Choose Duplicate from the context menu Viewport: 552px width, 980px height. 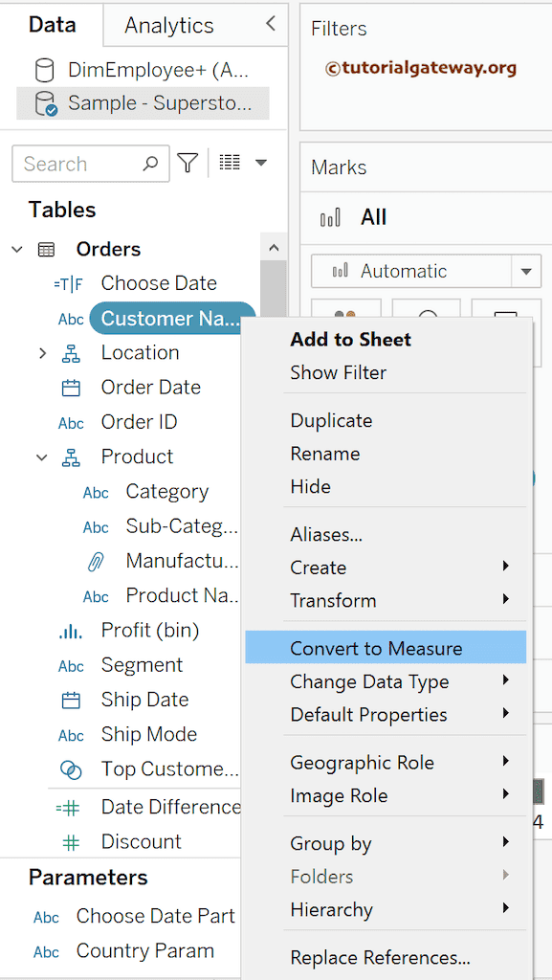click(x=330, y=420)
